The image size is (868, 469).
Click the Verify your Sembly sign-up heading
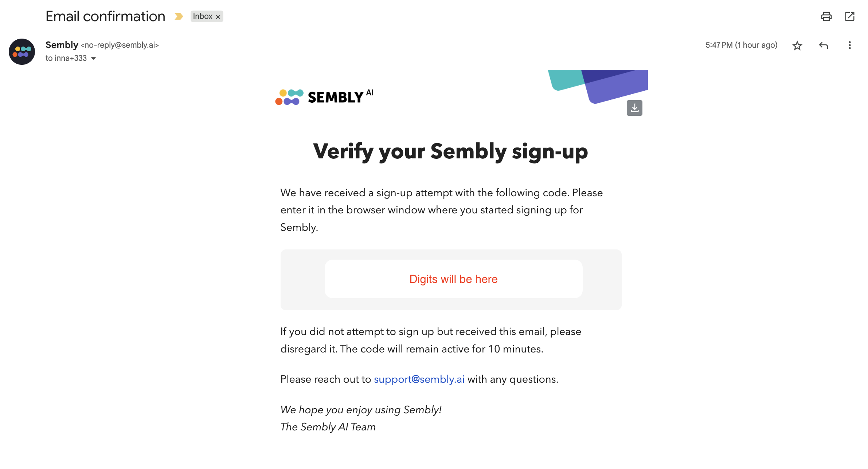pos(450,151)
